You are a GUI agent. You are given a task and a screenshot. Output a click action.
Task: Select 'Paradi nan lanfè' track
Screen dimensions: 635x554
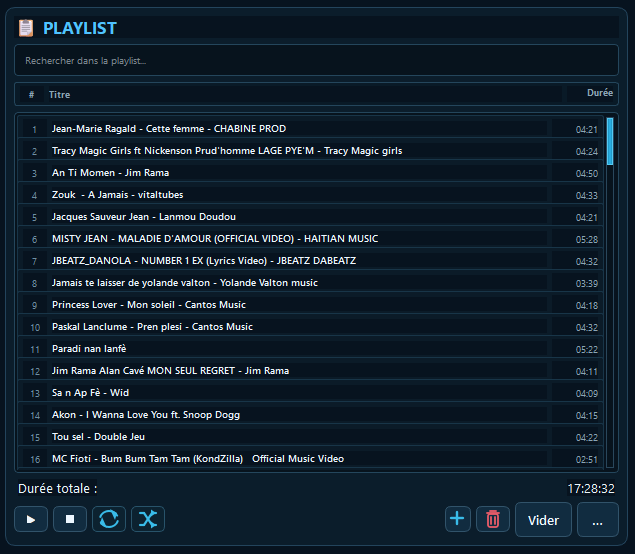click(x=311, y=349)
